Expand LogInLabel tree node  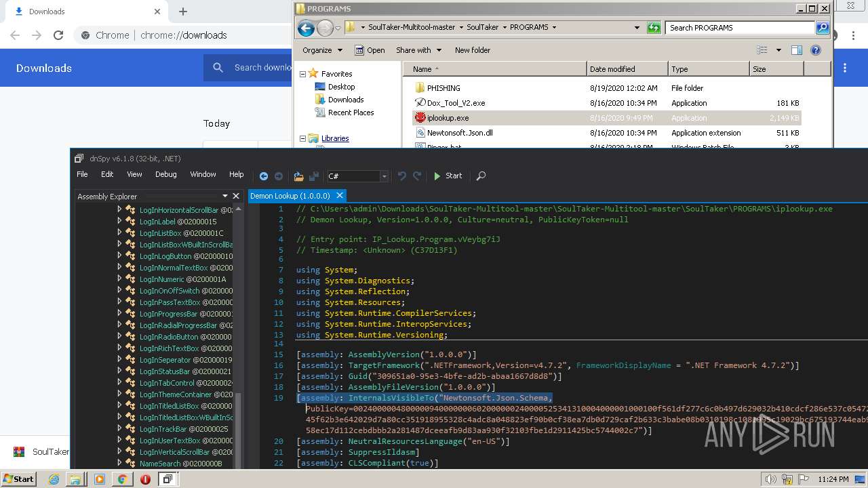120,222
